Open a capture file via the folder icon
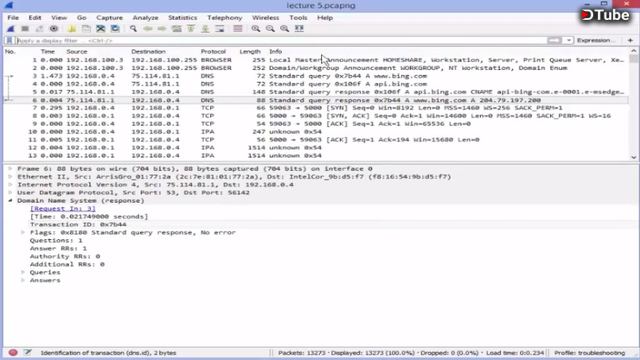This screenshot has width=640, height=360. pos(72,29)
